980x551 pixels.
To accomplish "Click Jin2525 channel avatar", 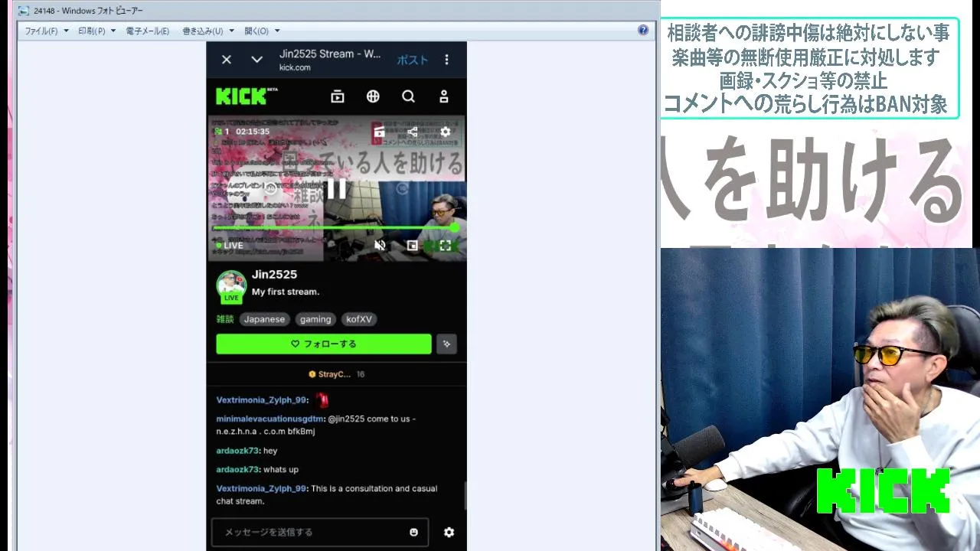I will (231, 286).
